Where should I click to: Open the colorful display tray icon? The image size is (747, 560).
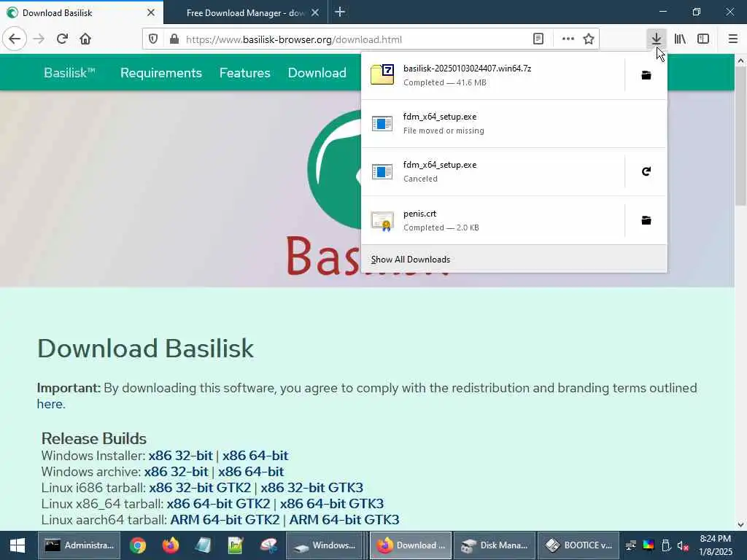coord(649,545)
